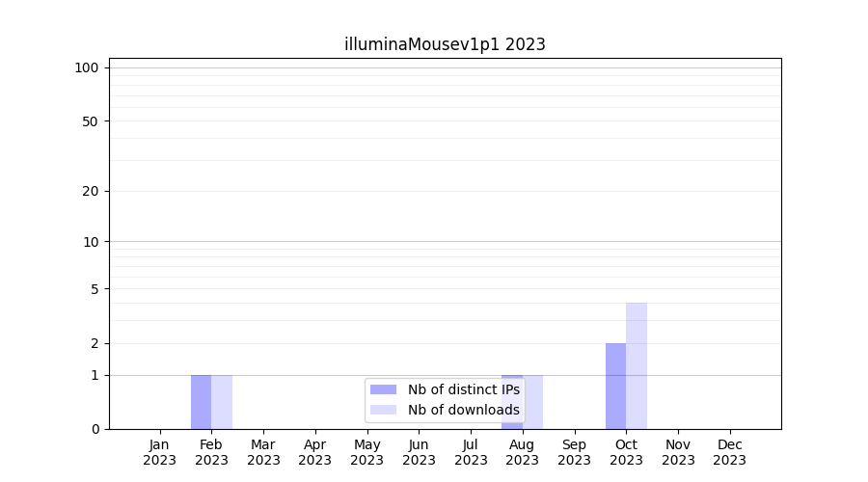Viewport: 868px width, 482px height.
Task: Select the y-axis tick label '10'
Action: tap(90, 242)
